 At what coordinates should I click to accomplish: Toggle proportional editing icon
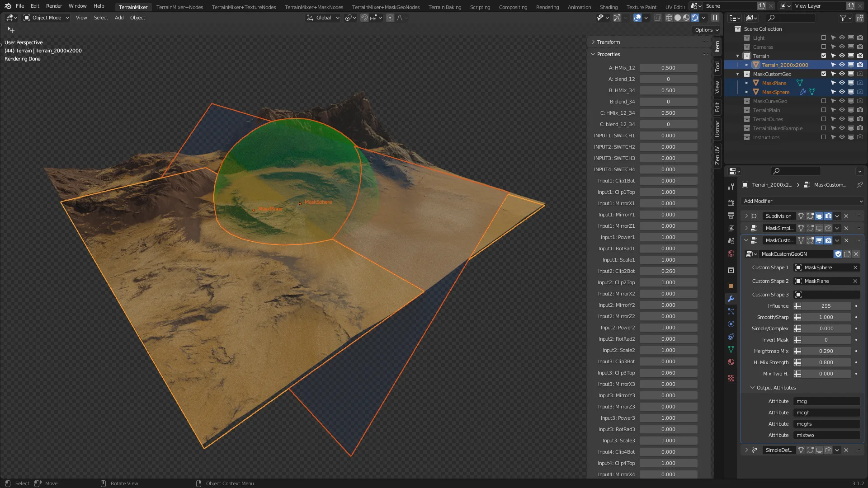[390, 18]
